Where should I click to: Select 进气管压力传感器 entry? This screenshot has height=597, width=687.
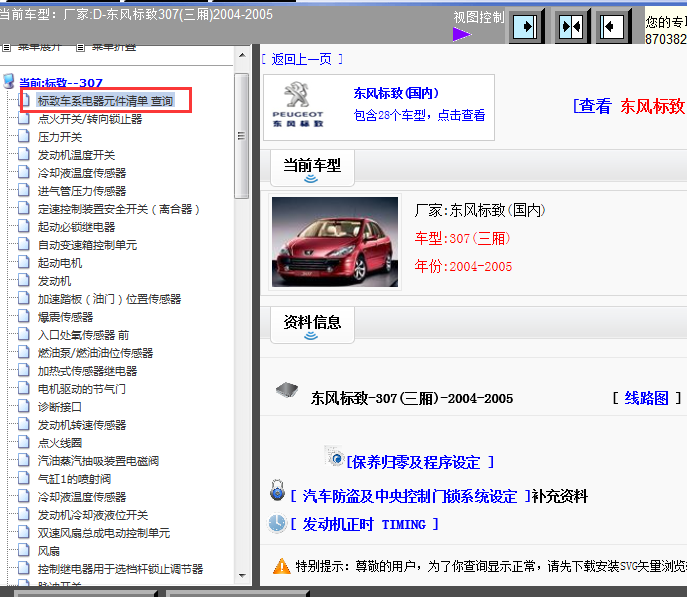pyautogui.click(x=82, y=191)
